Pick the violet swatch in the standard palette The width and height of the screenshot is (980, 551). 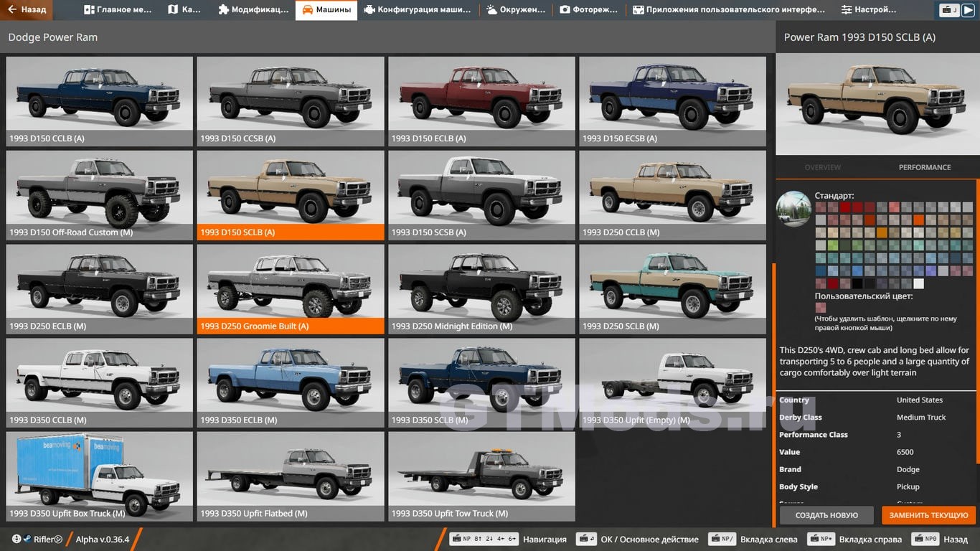[x=930, y=270]
